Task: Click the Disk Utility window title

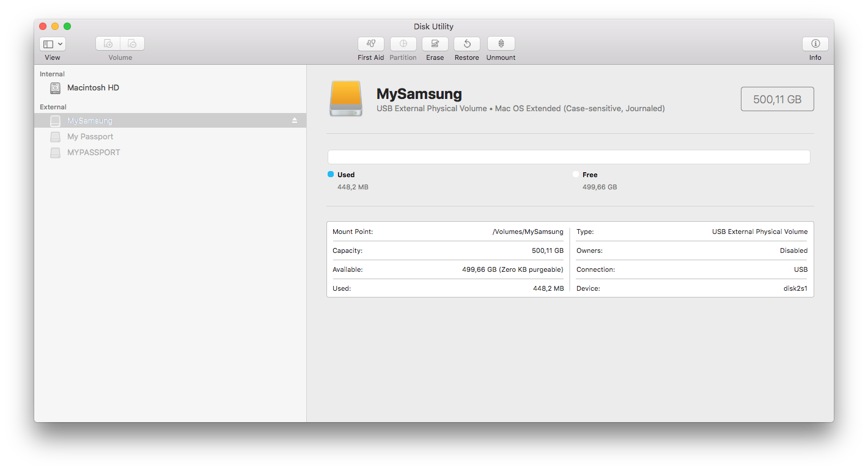Action: click(433, 26)
